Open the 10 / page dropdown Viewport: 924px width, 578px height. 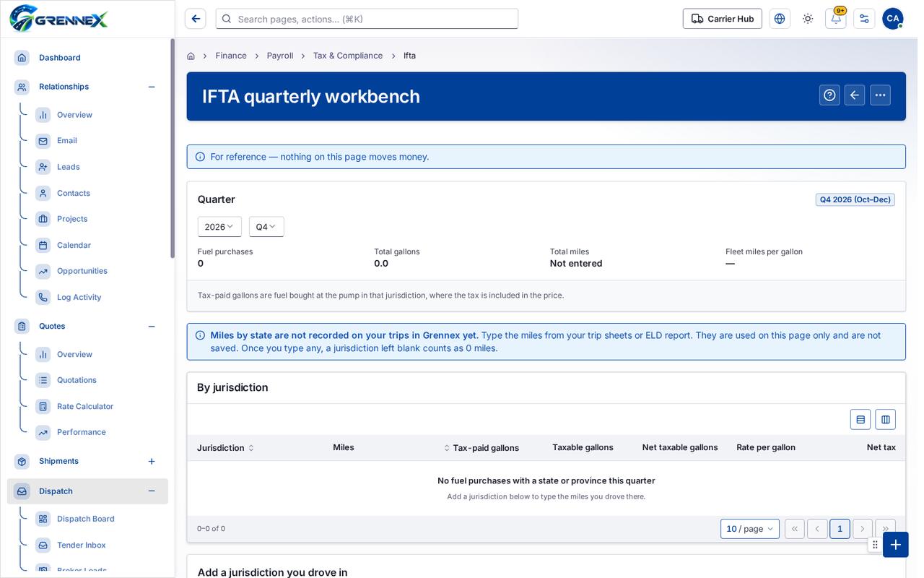click(x=750, y=529)
